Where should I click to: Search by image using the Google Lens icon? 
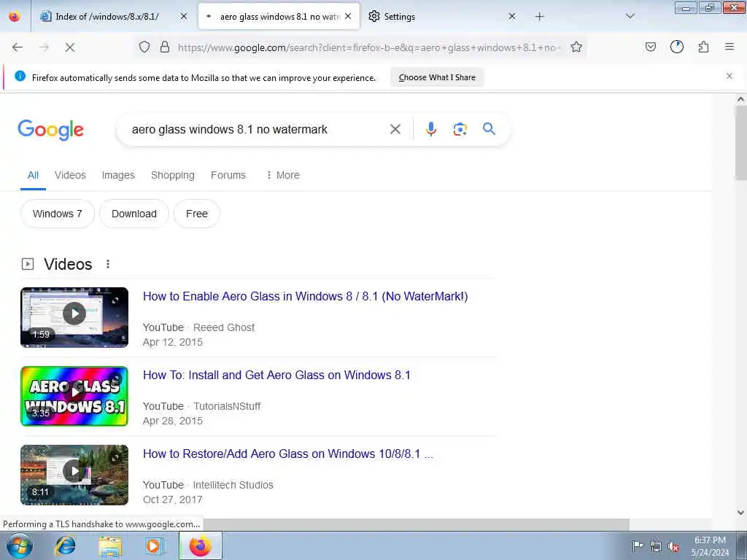(x=460, y=129)
